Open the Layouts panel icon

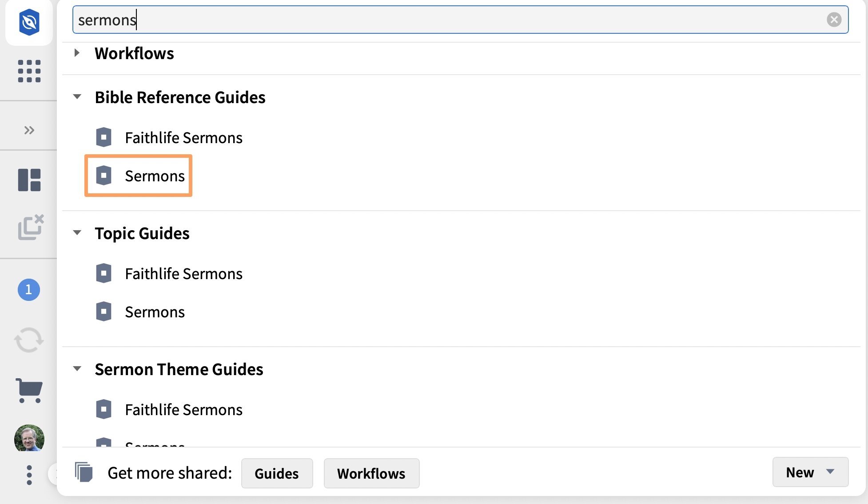click(29, 180)
